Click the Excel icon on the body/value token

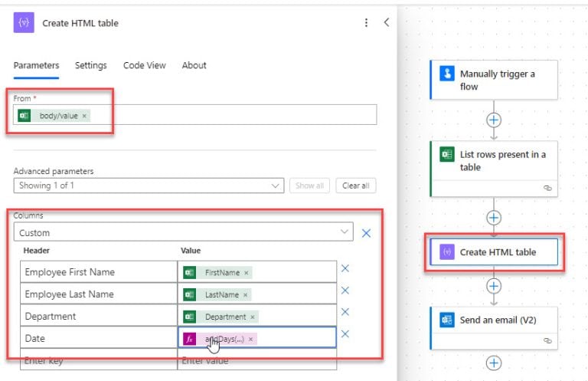click(24, 116)
